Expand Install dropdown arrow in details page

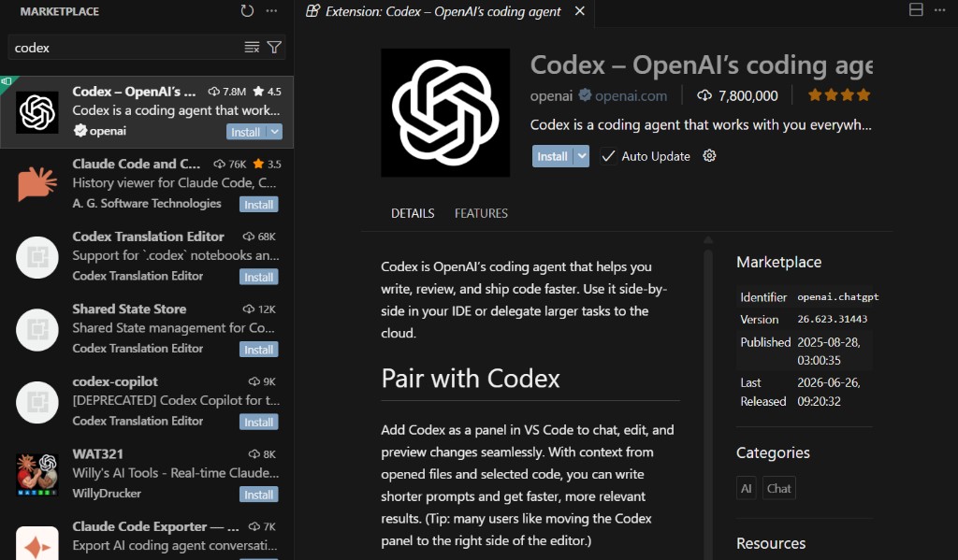pyautogui.click(x=582, y=156)
